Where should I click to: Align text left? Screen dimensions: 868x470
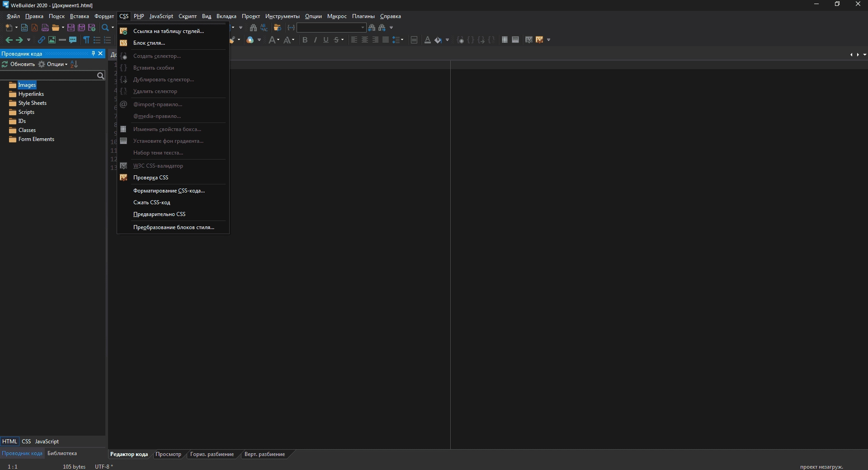(354, 40)
